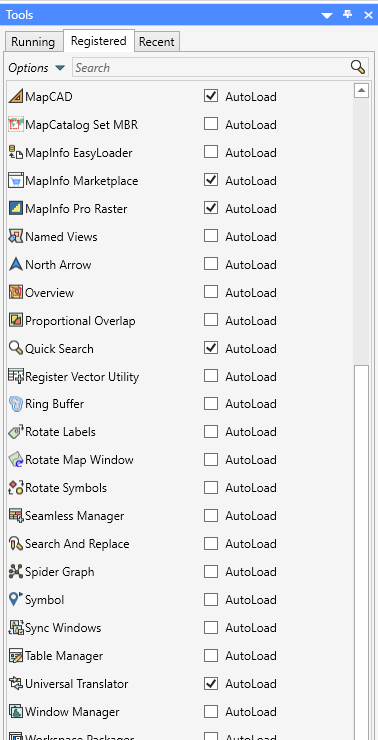This screenshot has width=378, height=740.
Task: Uncheck AutoLoad for MapInfo Pro Raster
Action: tap(211, 208)
